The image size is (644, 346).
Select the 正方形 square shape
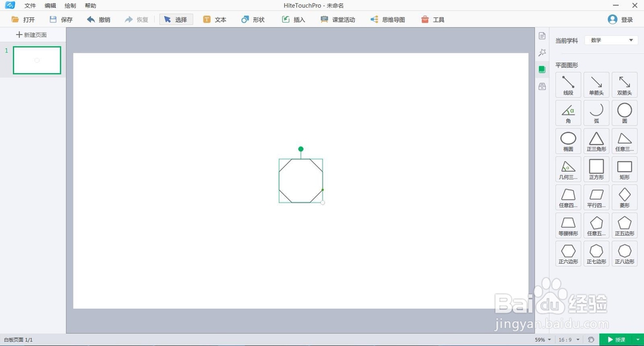click(x=596, y=169)
